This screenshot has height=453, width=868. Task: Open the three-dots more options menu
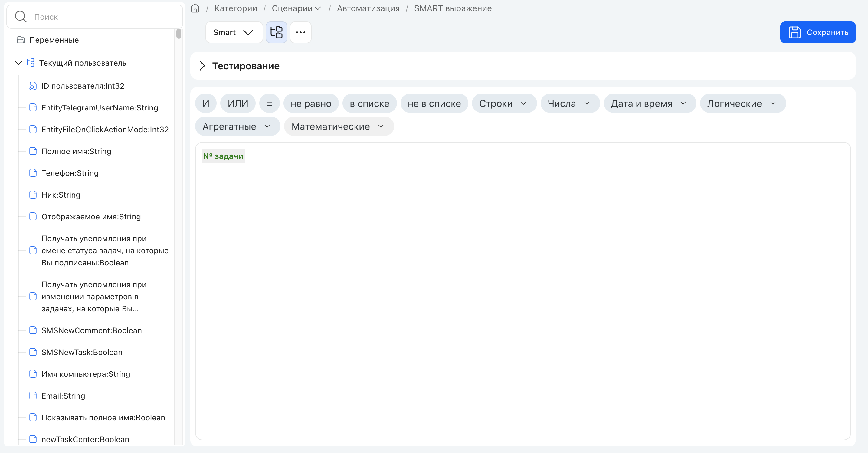pos(300,32)
